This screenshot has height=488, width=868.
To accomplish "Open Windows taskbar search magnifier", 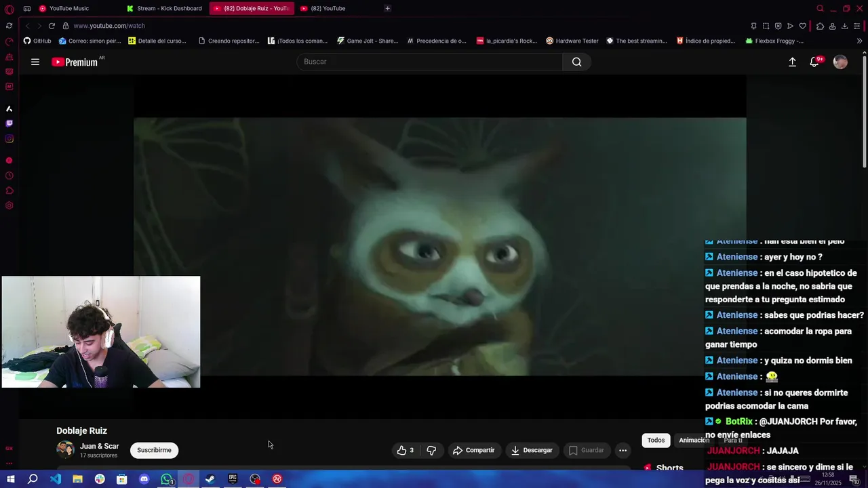I will [33, 479].
